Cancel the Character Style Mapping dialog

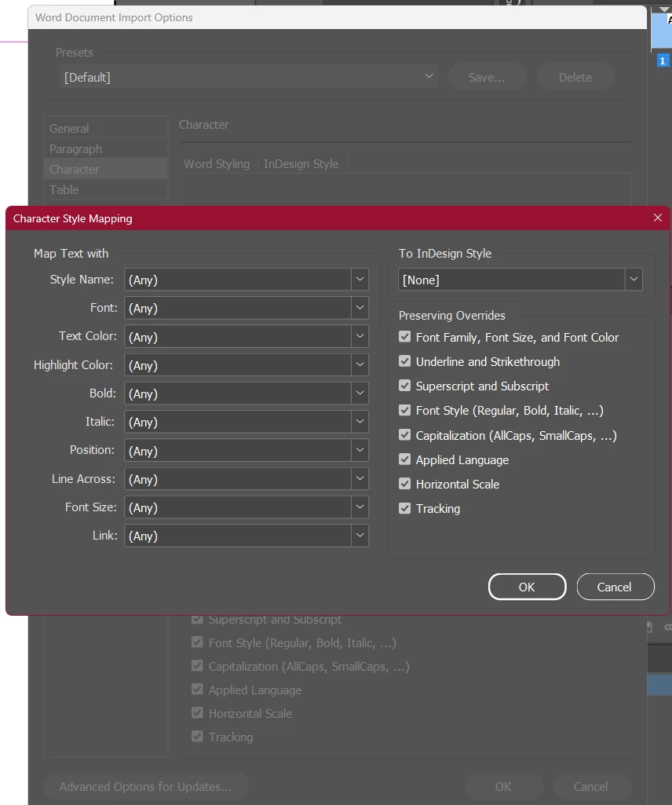(615, 587)
